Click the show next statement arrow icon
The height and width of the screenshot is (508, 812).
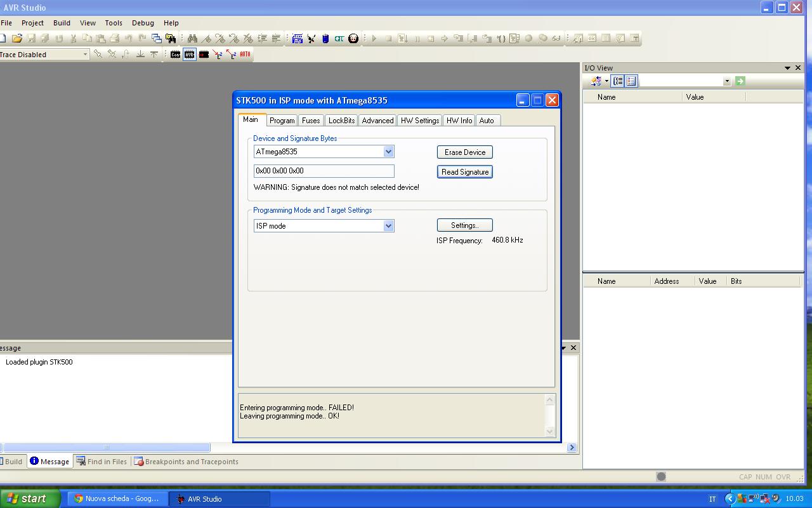click(x=444, y=38)
